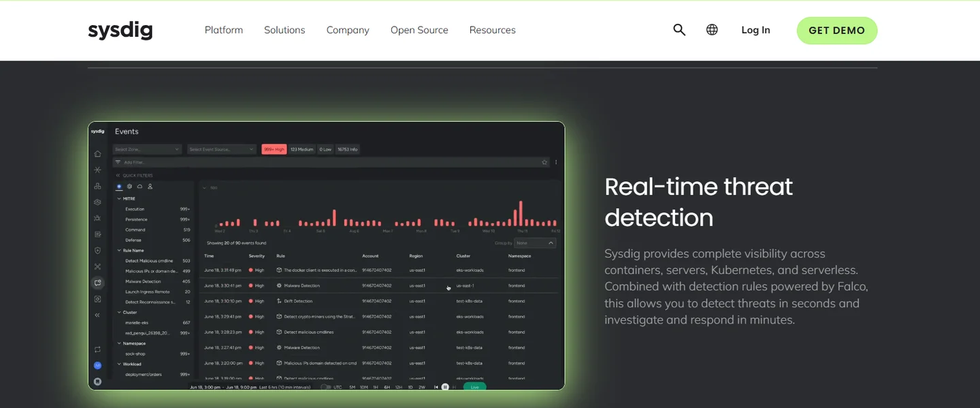The height and width of the screenshot is (408, 980).
Task: Click the capture square icon in sidebar
Action: tap(98, 299)
